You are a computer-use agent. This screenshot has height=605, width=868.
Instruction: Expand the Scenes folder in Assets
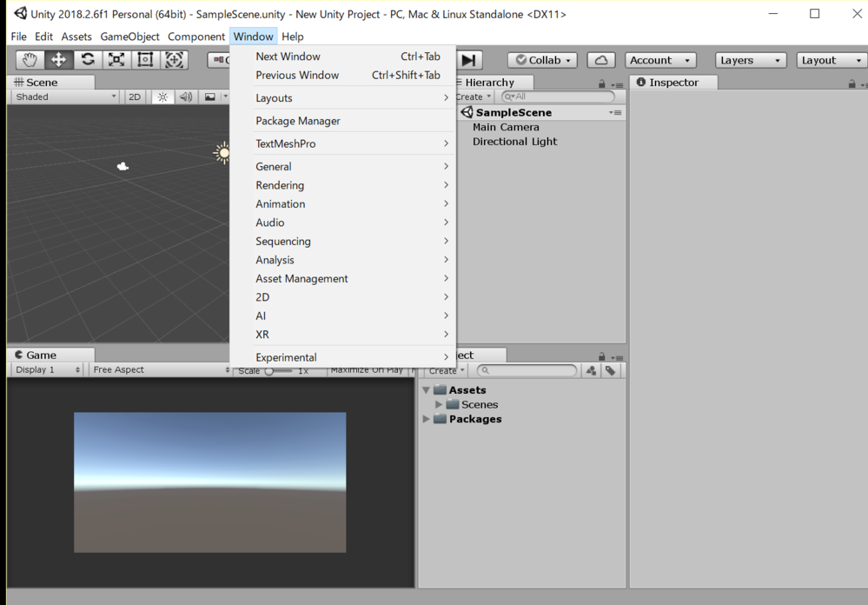440,404
